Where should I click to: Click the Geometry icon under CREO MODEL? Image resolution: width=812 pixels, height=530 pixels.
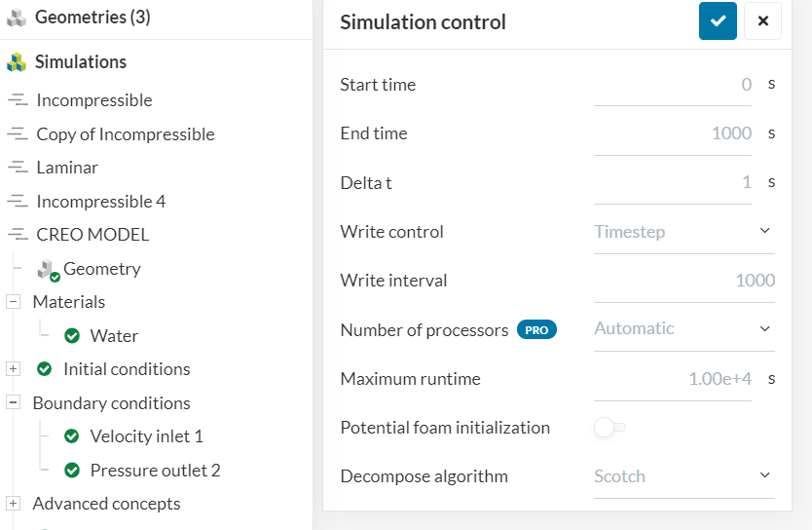47,270
